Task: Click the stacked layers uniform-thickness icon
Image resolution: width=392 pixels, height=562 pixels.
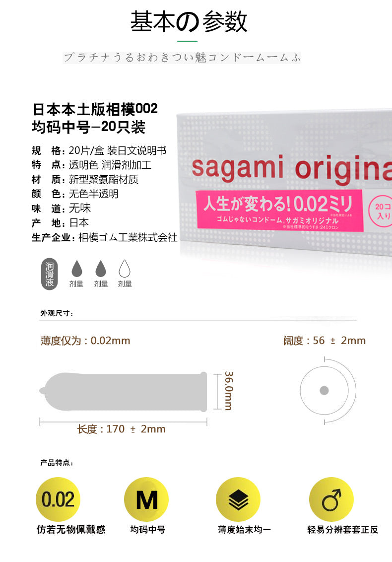Action: pyautogui.click(x=238, y=499)
